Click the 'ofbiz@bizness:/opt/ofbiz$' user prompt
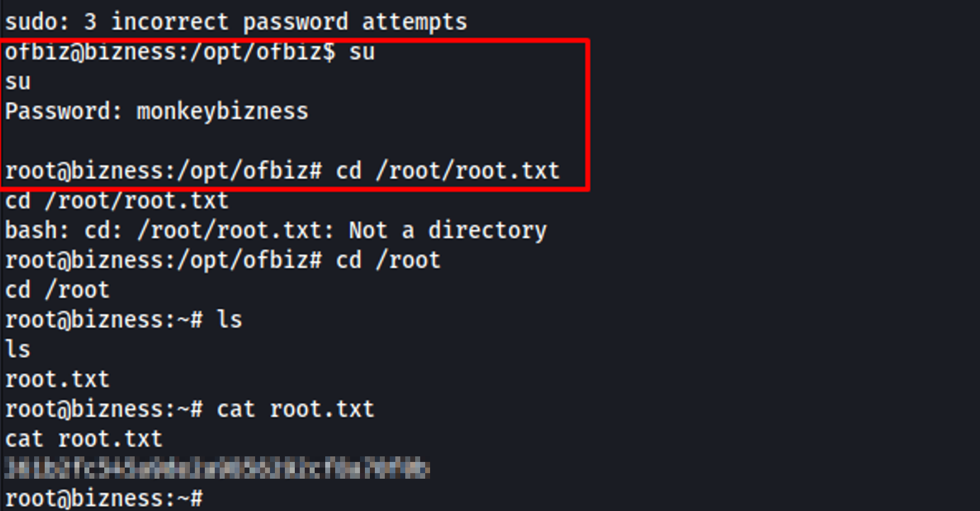This screenshot has width=980, height=511. (169, 52)
